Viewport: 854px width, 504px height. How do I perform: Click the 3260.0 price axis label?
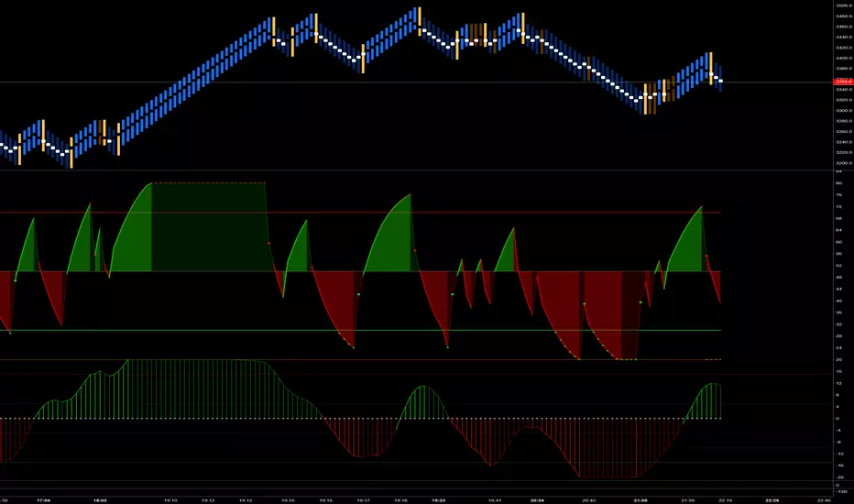[x=844, y=131]
